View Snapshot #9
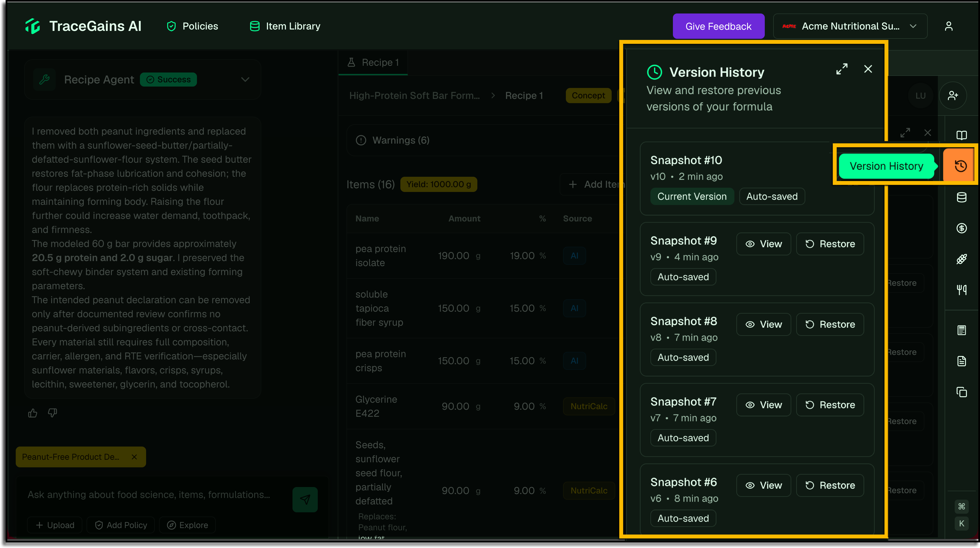Image resolution: width=980 pixels, height=548 pixels. coord(763,244)
